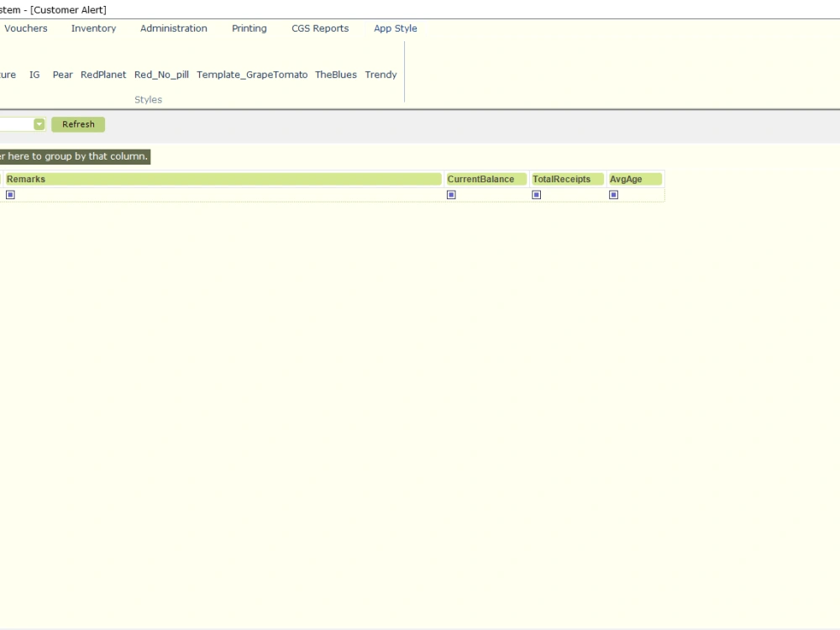Apply the RedPlanet style
The width and height of the screenshot is (840, 630).
tap(103, 75)
